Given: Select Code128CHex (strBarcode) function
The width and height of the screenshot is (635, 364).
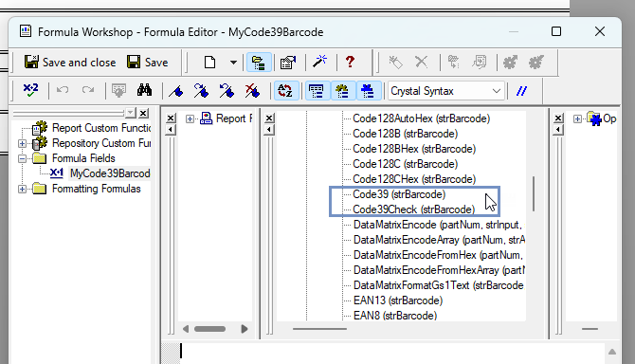Looking at the screenshot, I should 414,179.
